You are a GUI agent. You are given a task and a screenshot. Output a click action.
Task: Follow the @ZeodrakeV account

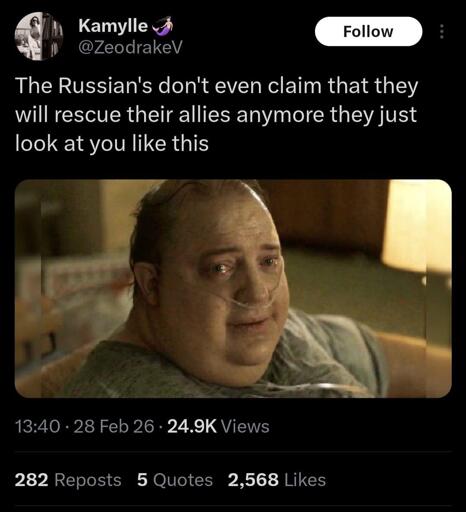coord(368,31)
